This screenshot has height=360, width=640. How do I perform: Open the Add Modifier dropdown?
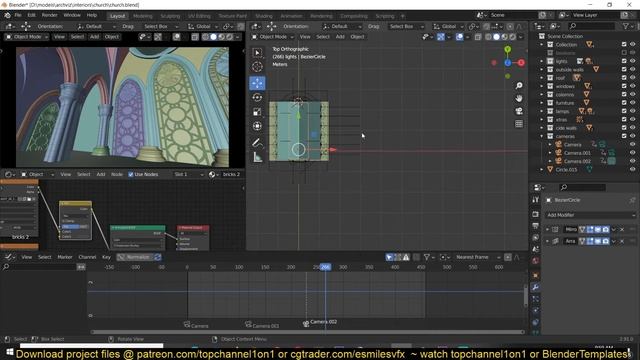pos(590,215)
